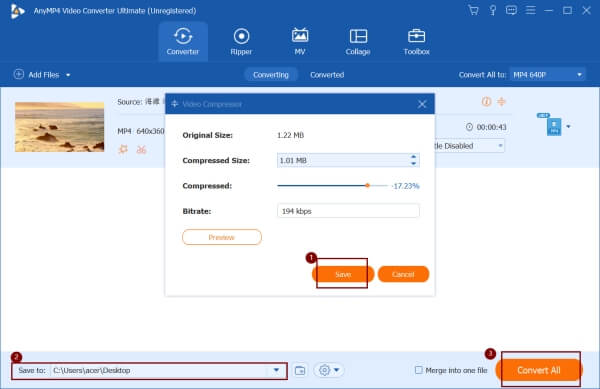This screenshot has width=600, height=389.
Task: Click the orange compress video icon
Action: (x=501, y=101)
